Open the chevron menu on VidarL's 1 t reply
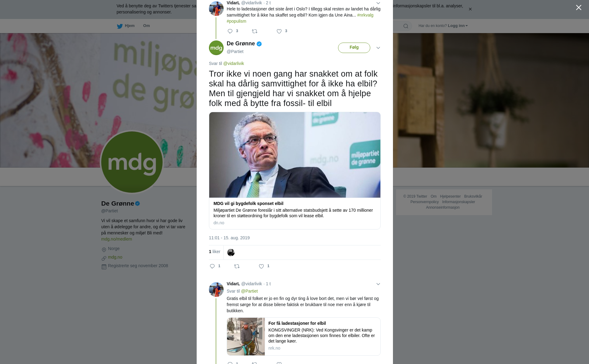 tap(378, 284)
